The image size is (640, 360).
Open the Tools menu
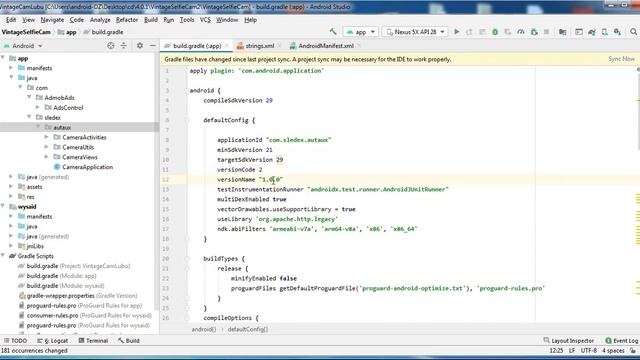coord(187,20)
